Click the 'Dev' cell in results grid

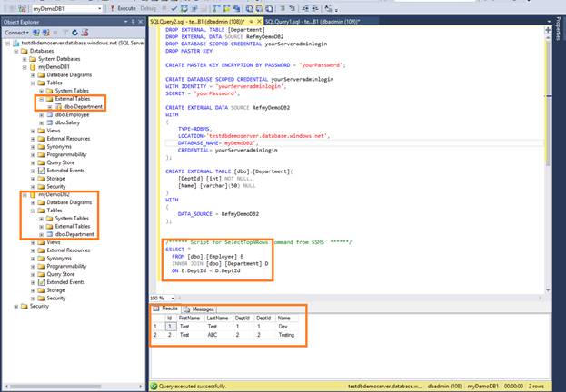pyautogui.click(x=283, y=325)
